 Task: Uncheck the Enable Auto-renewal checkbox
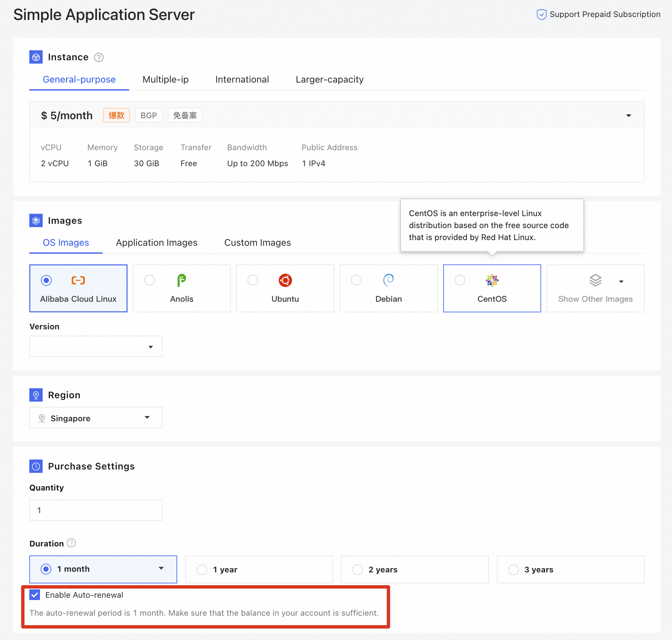point(35,595)
